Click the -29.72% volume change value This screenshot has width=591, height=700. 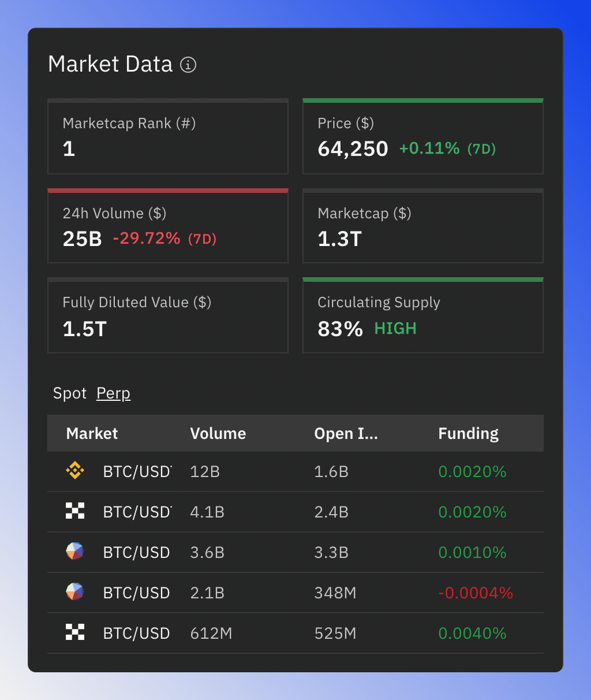tap(147, 239)
